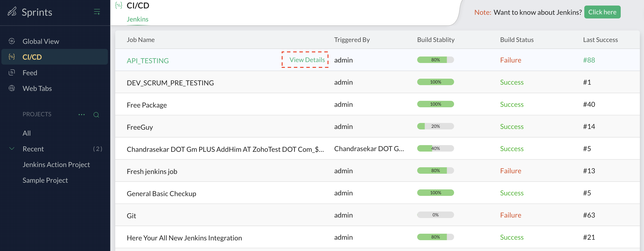
Task: Click View Details for API_TESTING
Action: click(307, 60)
